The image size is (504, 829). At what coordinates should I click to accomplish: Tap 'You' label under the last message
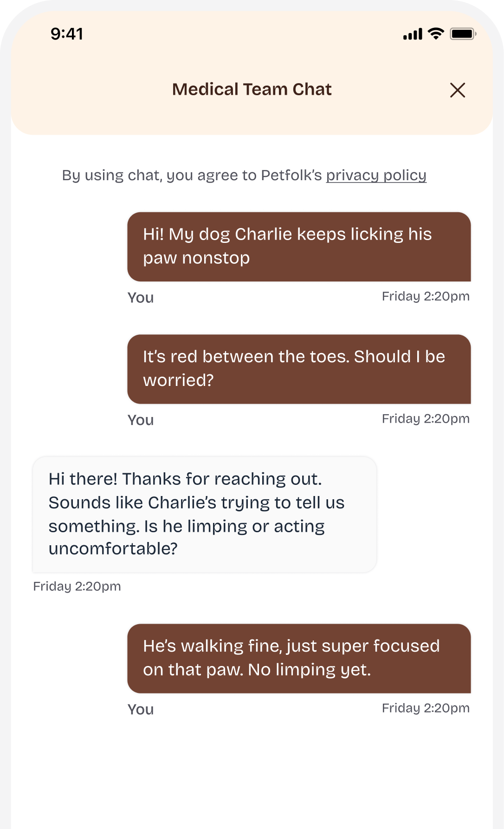(141, 710)
